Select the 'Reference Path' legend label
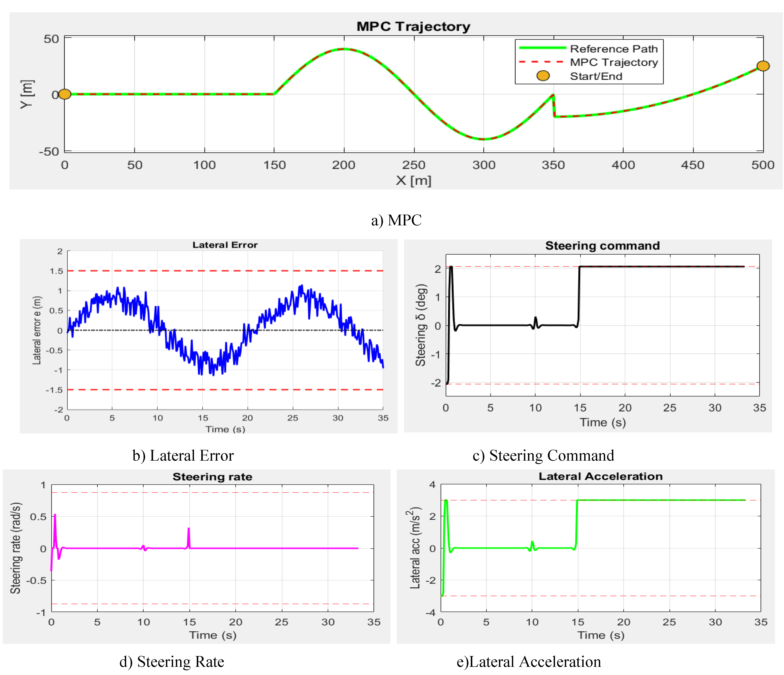 tap(614, 49)
